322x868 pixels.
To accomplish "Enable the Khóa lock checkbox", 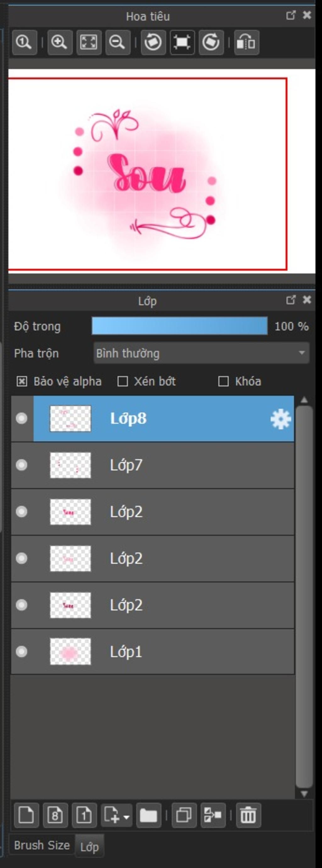I will (223, 381).
